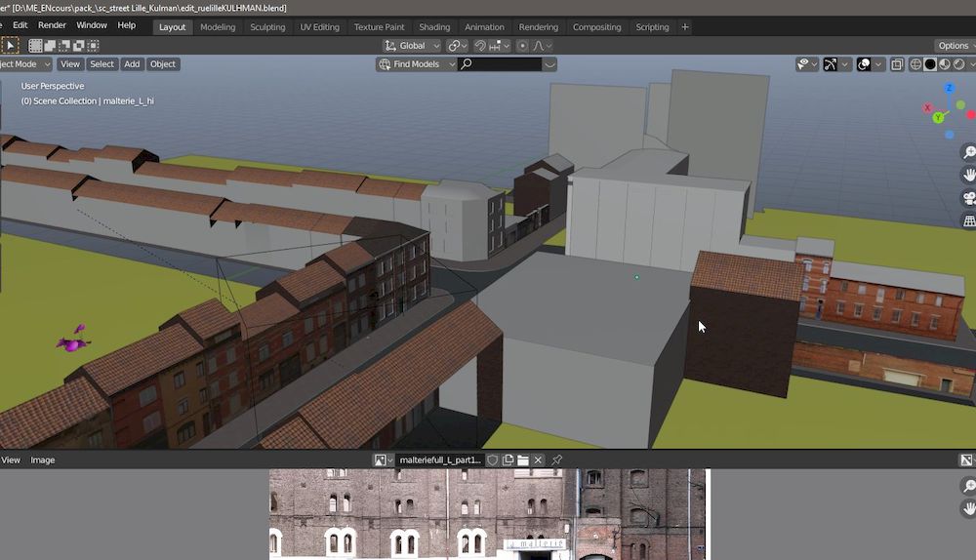Expand the Find Models dropdown
This screenshot has height=560, width=976.
pyautogui.click(x=416, y=64)
